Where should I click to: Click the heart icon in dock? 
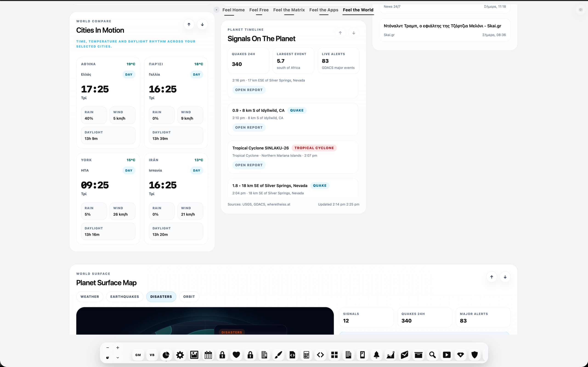[x=236, y=355]
